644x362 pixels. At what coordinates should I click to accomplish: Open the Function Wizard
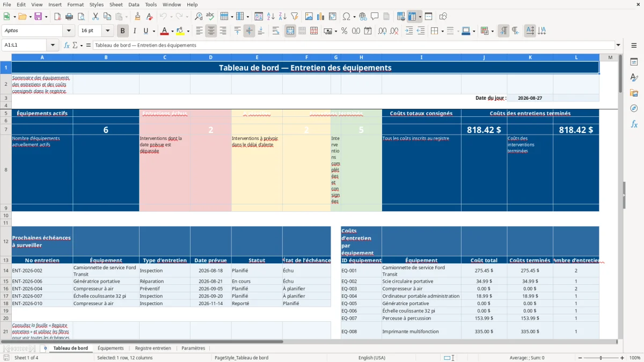click(x=67, y=45)
